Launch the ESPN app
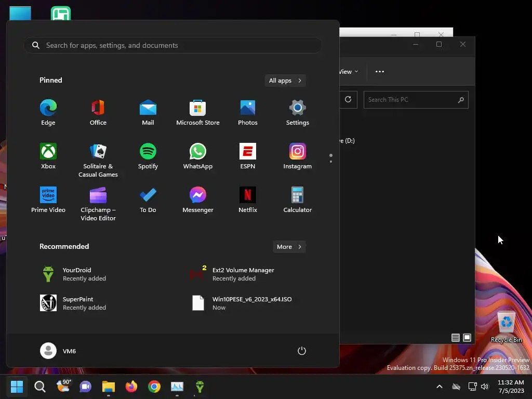The image size is (532, 399). (x=248, y=156)
